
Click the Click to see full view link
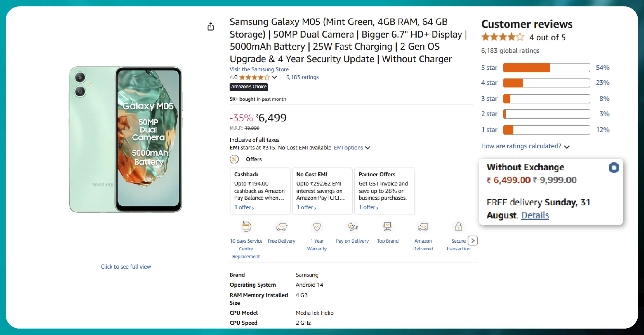click(x=126, y=267)
